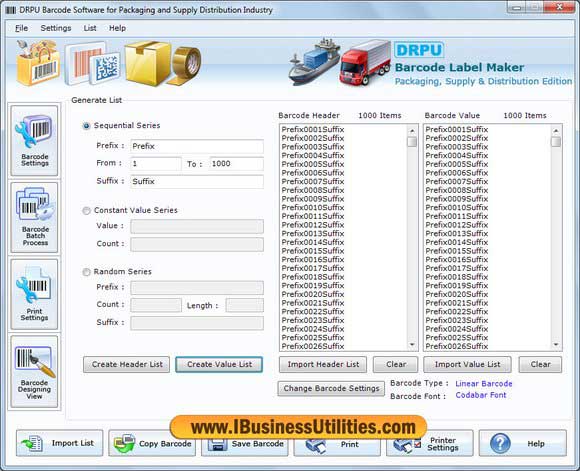Click the Change Barcode Settings button

(331, 388)
